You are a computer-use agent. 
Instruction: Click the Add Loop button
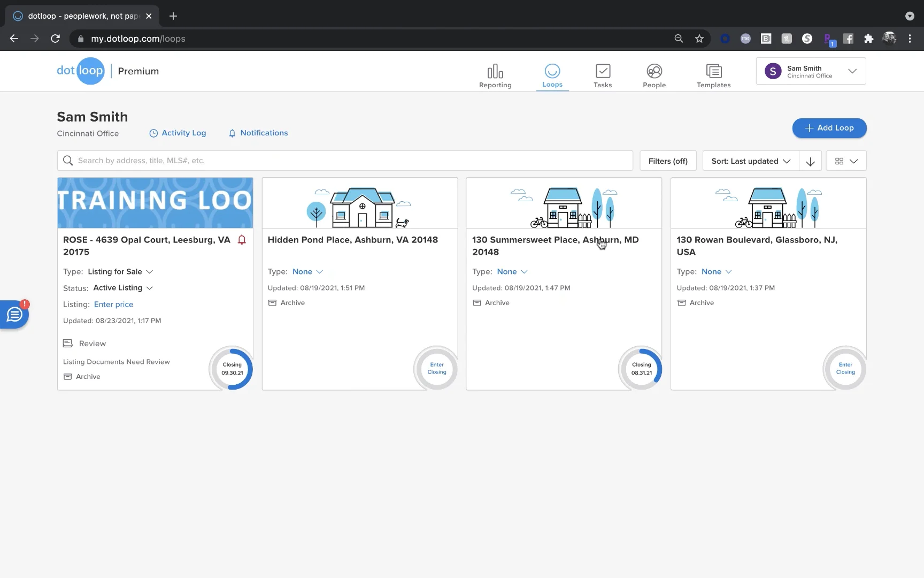pos(829,128)
